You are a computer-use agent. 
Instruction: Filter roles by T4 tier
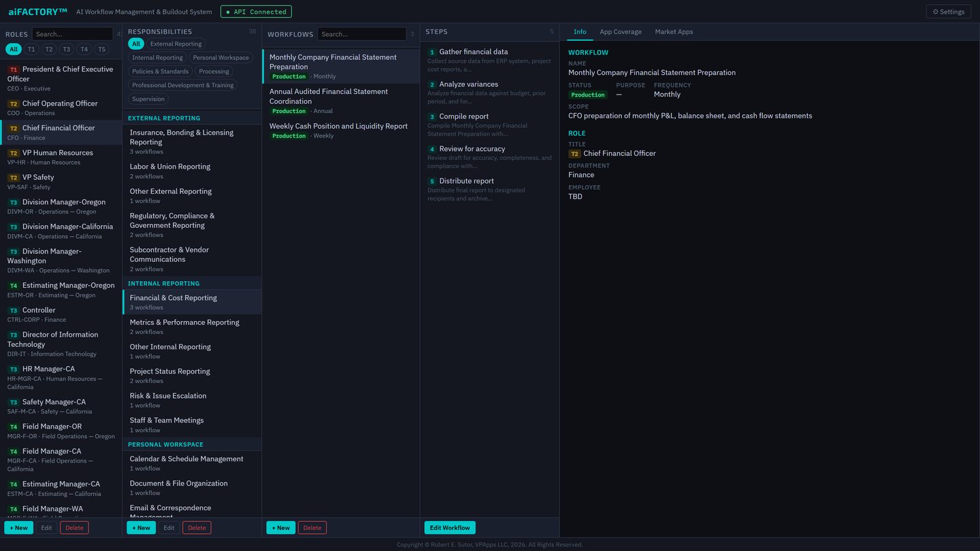point(84,49)
